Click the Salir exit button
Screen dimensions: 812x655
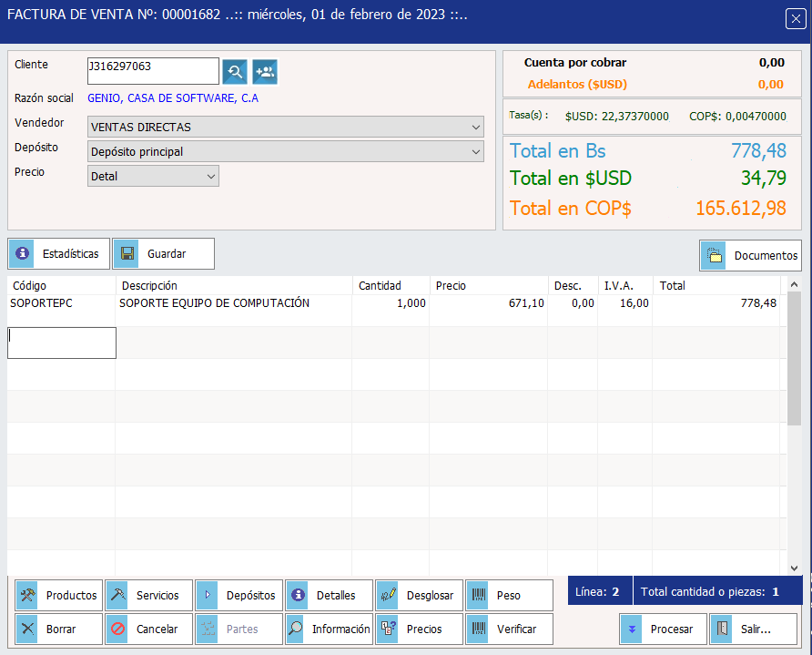(753, 629)
